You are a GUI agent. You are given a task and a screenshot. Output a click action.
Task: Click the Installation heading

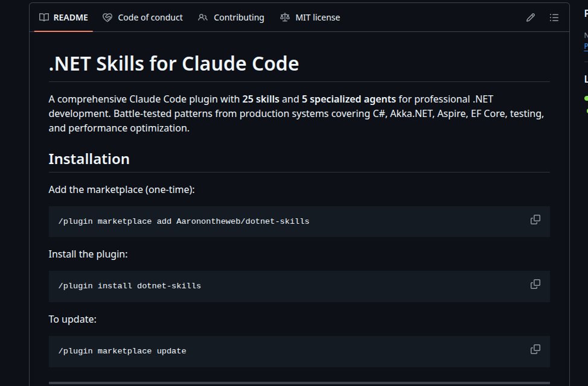[89, 159]
